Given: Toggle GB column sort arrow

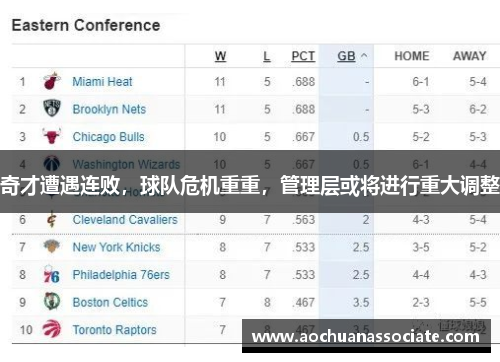Looking at the screenshot, I should click(364, 56).
